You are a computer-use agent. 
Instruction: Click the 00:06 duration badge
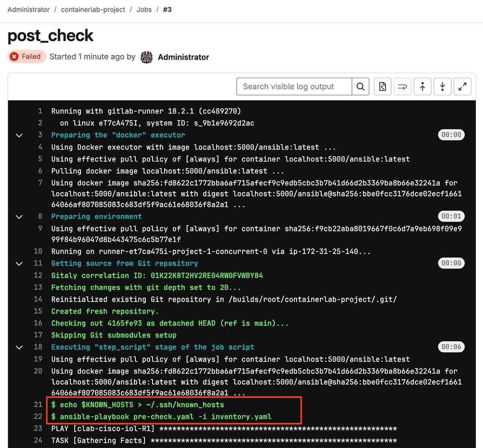(x=451, y=347)
